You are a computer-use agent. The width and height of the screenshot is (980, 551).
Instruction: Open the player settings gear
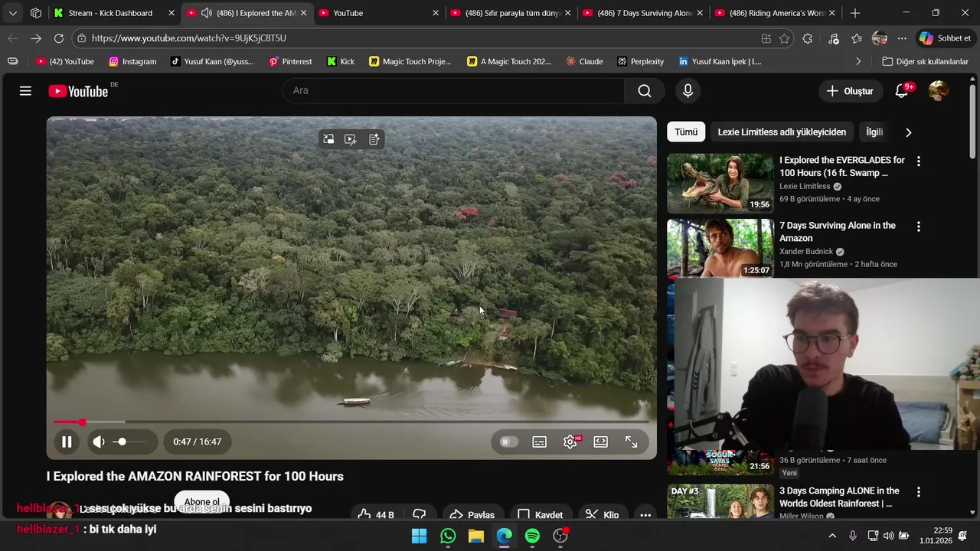[570, 442]
